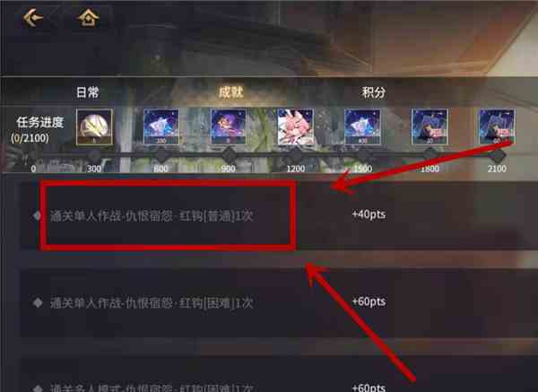Switch to the 成就 tab
The image size is (538, 392).
pyautogui.click(x=231, y=92)
